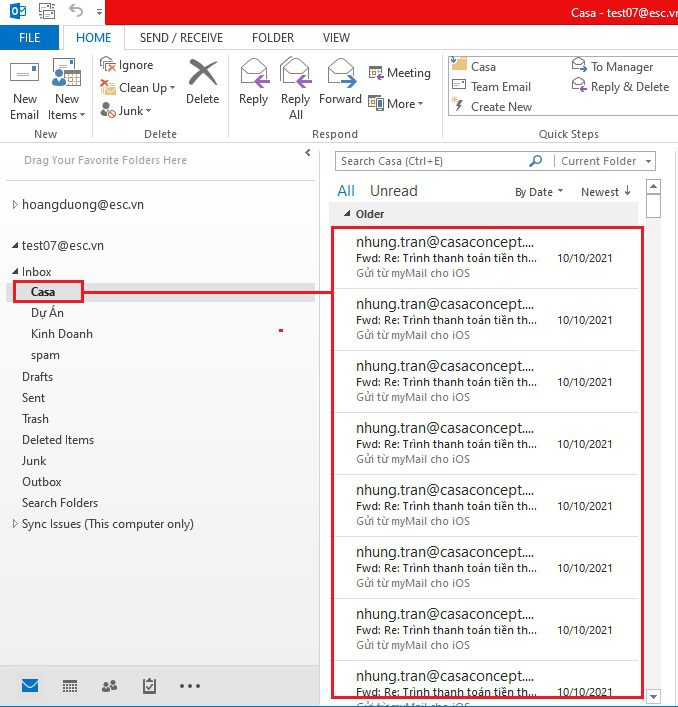Click Send/Receive All Folders quick access icon

click(46, 10)
